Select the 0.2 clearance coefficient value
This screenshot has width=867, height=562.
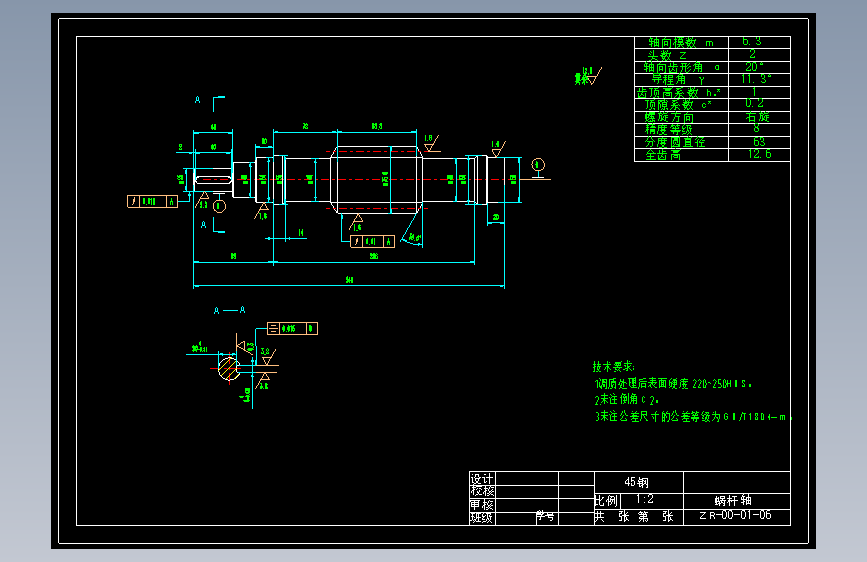pyautogui.click(x=754, y=103)
